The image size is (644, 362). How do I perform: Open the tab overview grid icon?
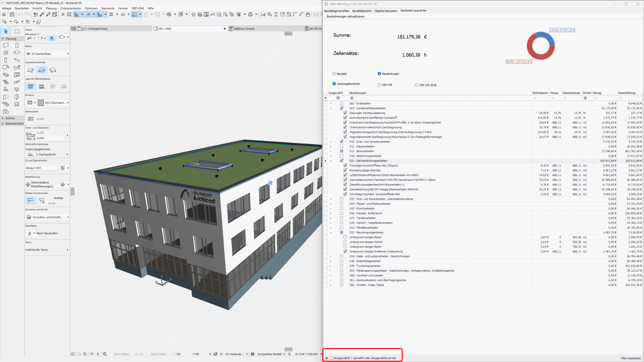(73, 29)
